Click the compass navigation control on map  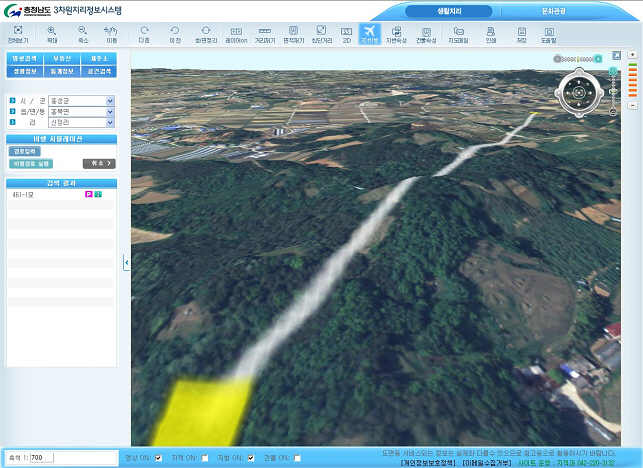[x=579, y=94]
